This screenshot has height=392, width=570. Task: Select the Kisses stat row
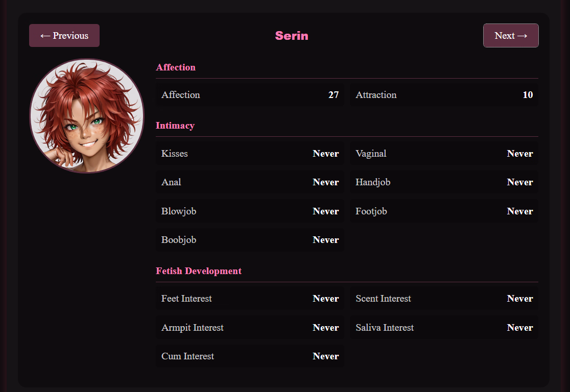pos(250,154)
